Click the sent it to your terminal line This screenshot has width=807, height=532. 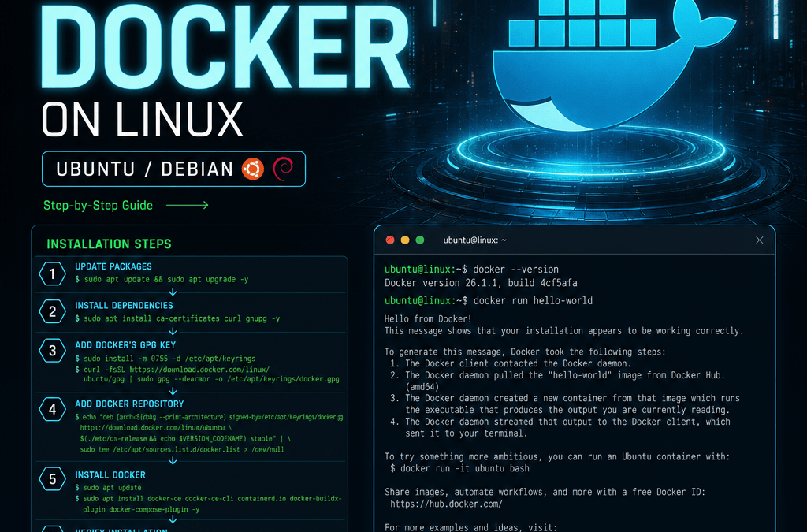pyautogui.click(x=467, y=433)
